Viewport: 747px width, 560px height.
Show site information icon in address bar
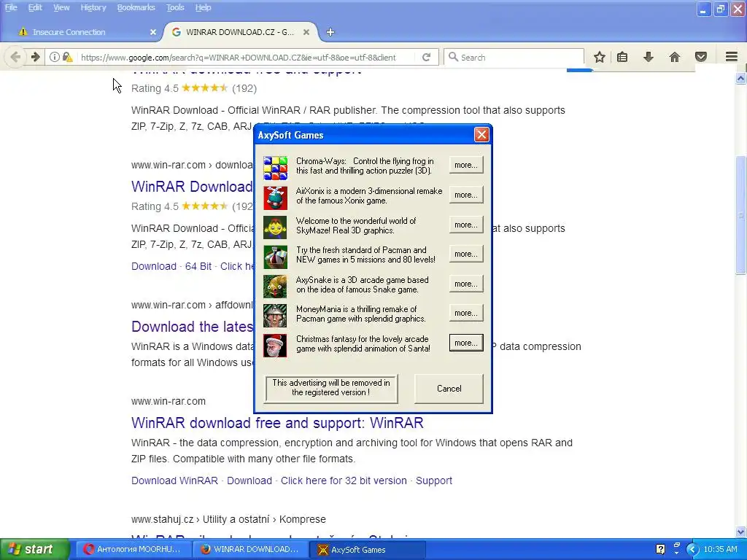pyautogui.click(x=54, y=57)
